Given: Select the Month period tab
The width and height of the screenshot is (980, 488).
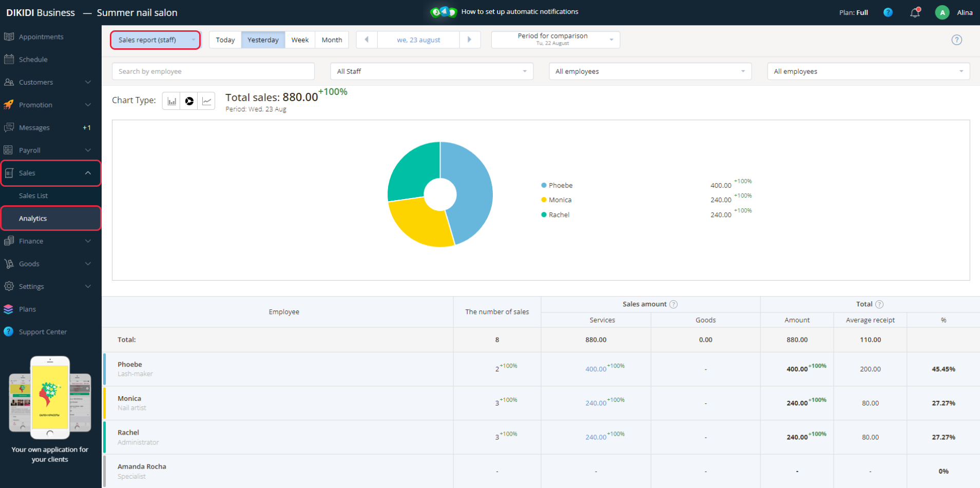Looking at the screenshot, I should (x=332, y=40).
